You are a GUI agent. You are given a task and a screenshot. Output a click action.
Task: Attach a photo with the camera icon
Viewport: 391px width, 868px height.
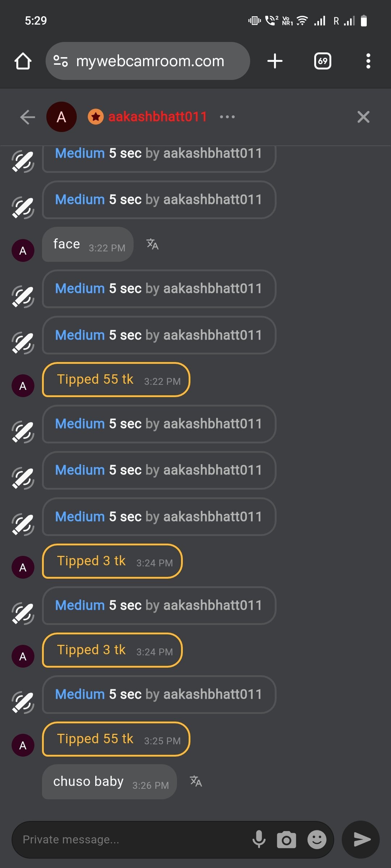click(286, 840)
